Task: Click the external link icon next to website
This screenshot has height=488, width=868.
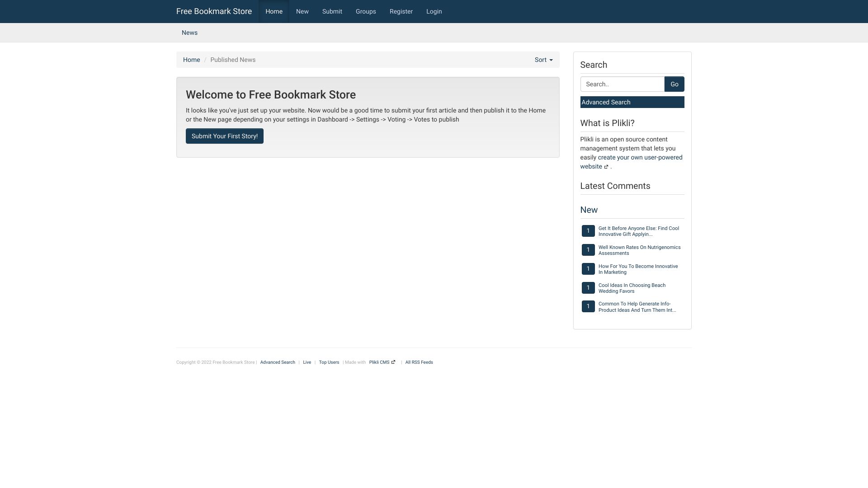Action: [607, 166]
